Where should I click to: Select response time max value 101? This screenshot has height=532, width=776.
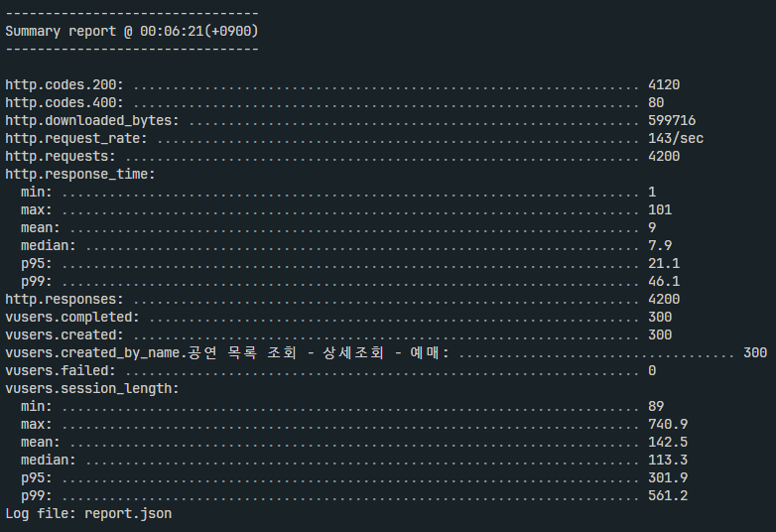coord(660,209)
